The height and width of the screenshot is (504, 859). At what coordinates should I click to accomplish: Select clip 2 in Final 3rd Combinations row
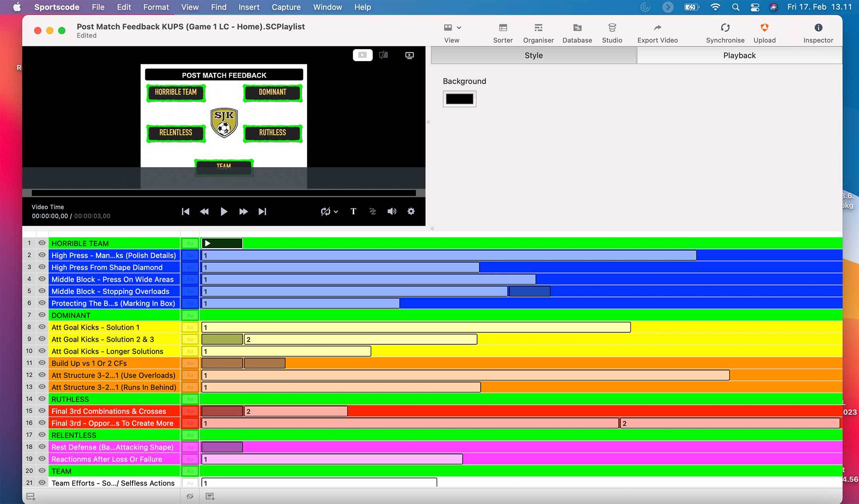coord(295,411)
